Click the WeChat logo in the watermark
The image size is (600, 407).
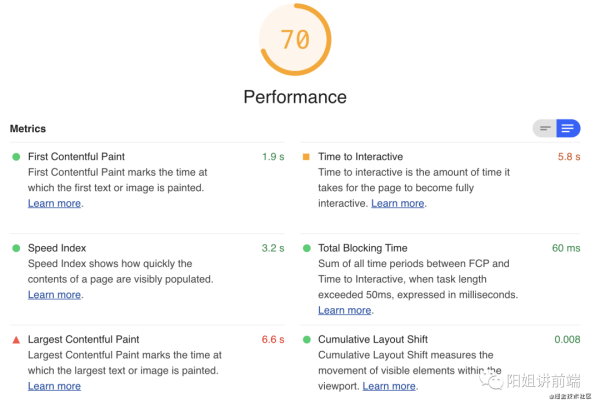(492, 381)
